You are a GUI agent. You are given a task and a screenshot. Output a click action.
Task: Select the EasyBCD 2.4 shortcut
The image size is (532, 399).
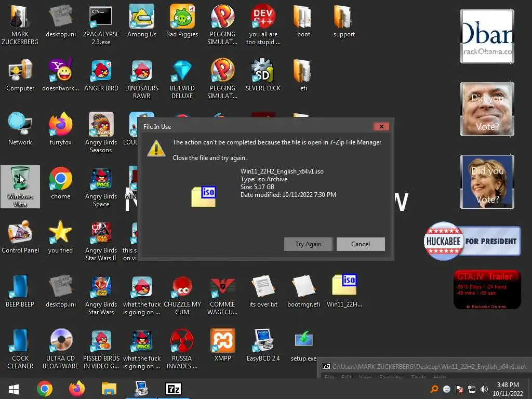(263, 345)
